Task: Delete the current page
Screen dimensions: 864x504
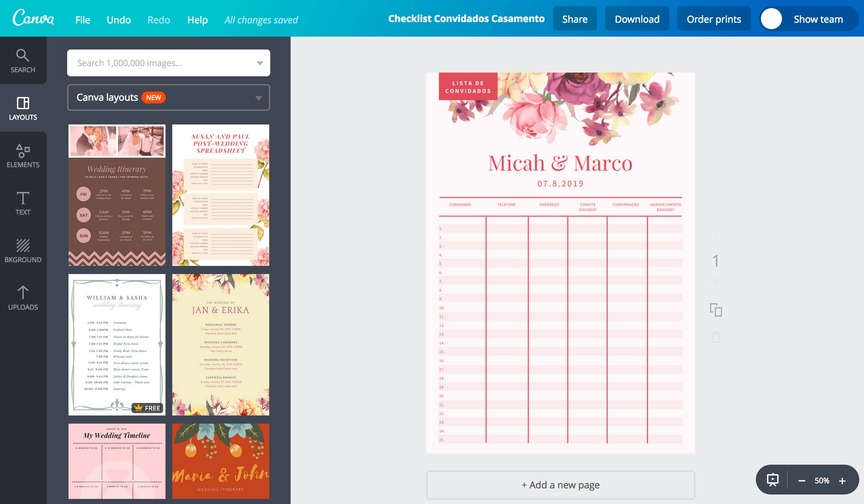Action: coord(717,338)
